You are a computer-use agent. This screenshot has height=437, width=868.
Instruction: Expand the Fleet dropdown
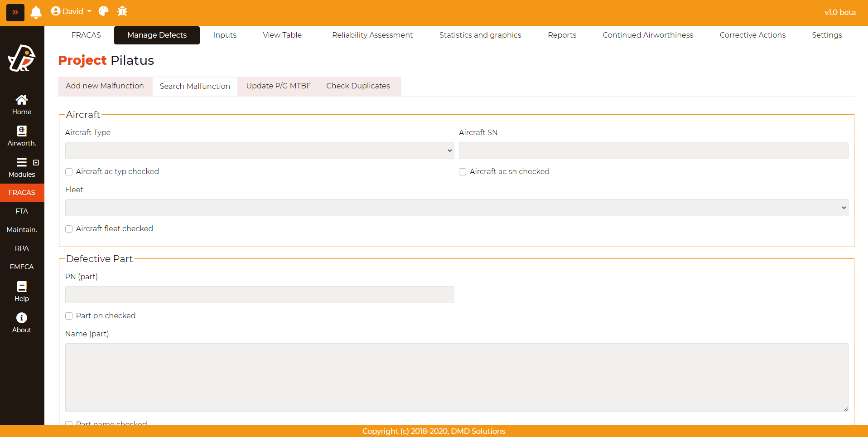click(x=457, y=208)
